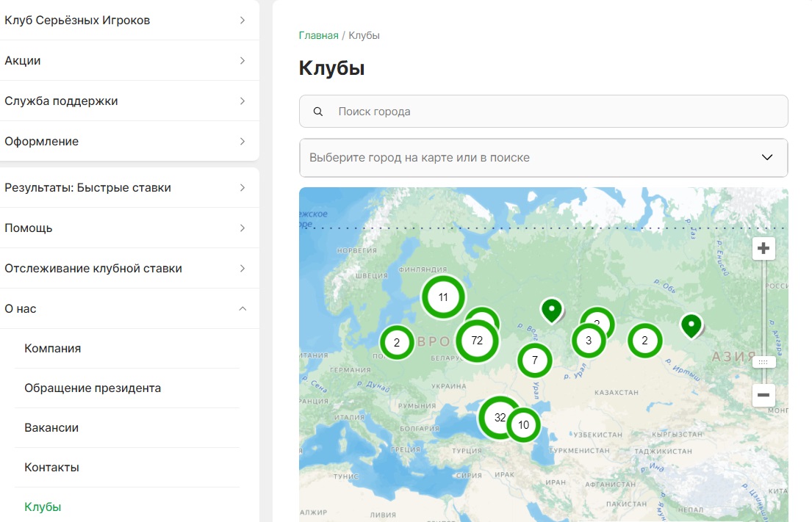Collapse the О нас section chevron
The image size is (812, 522).
(242, 309)
